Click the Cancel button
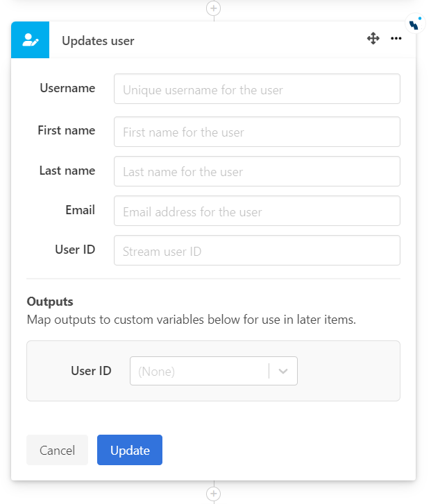The height and width of the screenshot is (504, 431). pos(57,450)
